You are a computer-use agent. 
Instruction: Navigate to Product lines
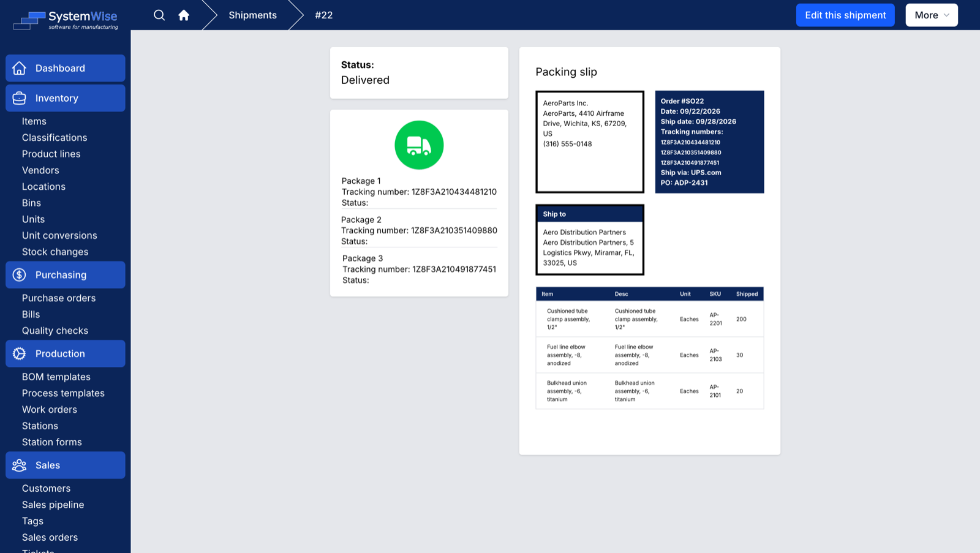click(x=51, y=154)
